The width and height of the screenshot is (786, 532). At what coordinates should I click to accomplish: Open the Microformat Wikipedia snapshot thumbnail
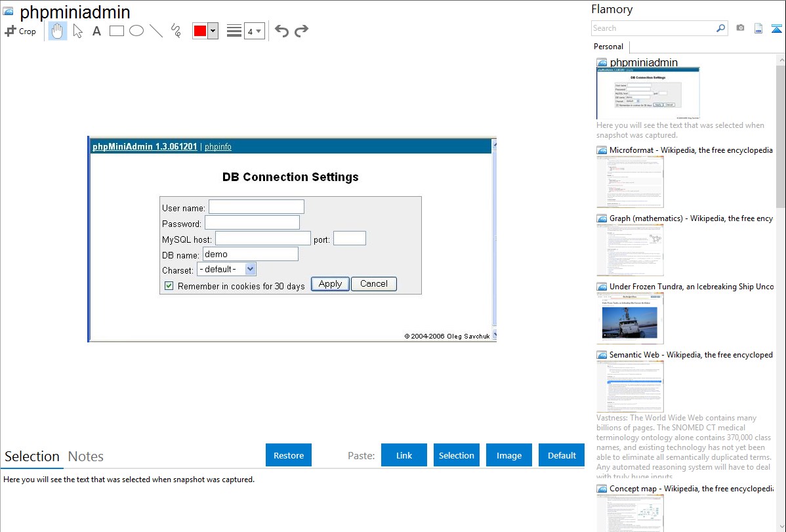tap(630, 182)
